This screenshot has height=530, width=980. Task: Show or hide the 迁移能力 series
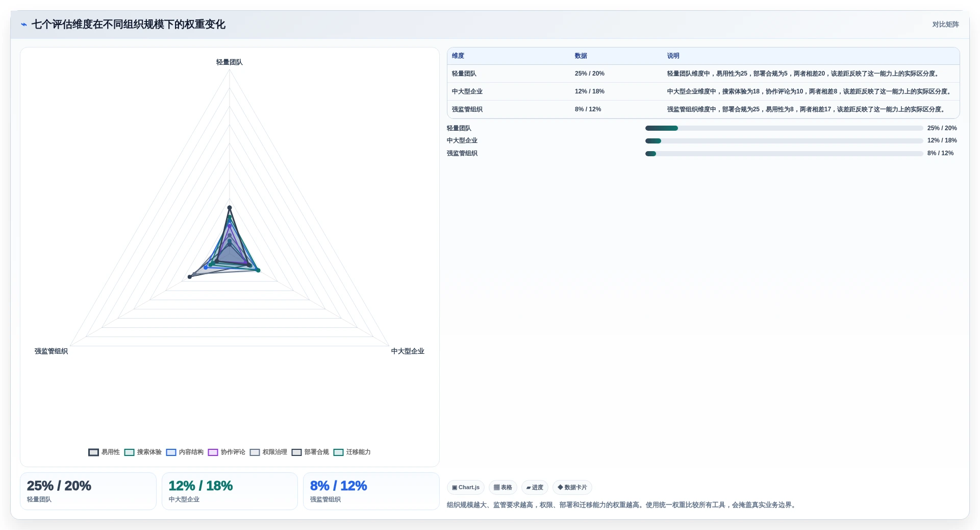352,452
